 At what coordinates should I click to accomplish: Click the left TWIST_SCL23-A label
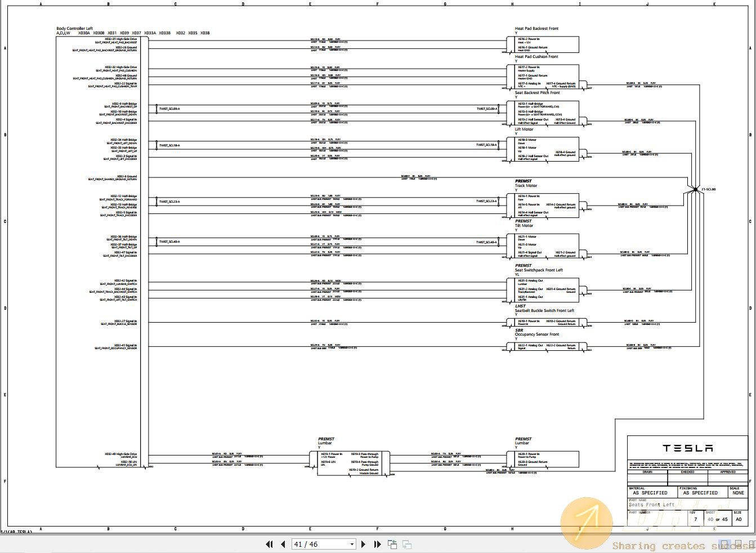click(169, 202)
